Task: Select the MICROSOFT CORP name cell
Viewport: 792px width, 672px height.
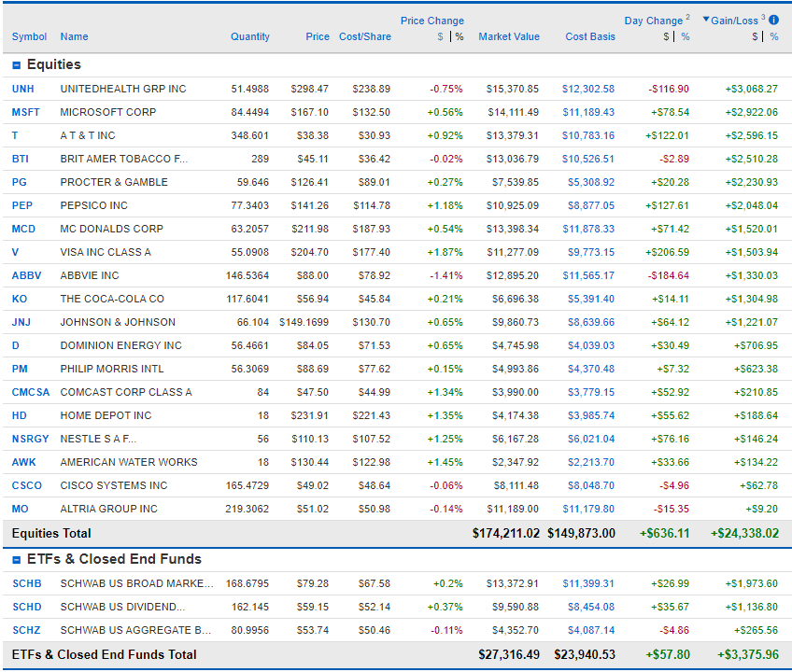Action: pyautogui.click(x=108, y=112)
